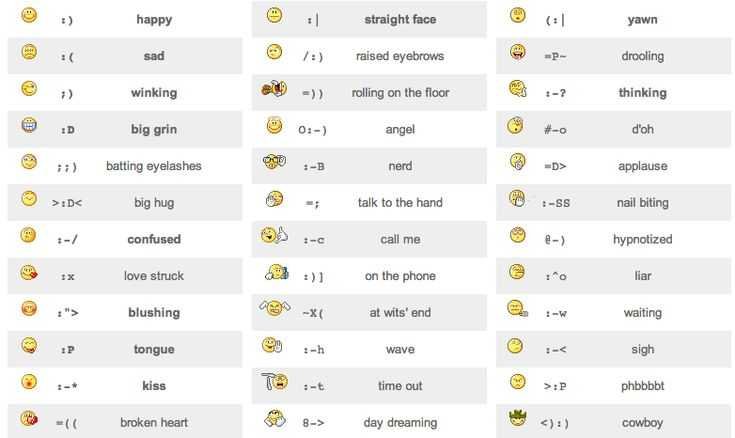Select the "day dreaming" text label
Viewport: 735px width, 438px height.
click(400, 423)
